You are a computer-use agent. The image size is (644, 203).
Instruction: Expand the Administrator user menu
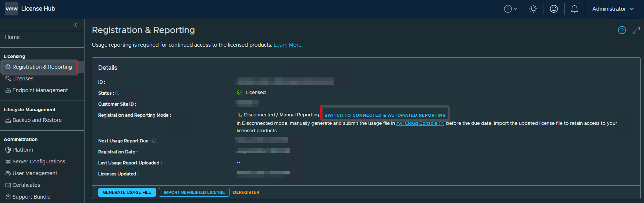click(x=613, y=9)
